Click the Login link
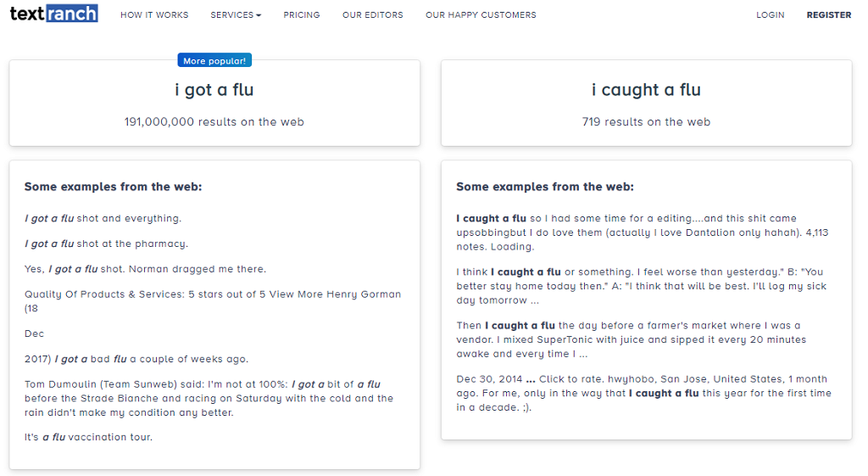 770,15
